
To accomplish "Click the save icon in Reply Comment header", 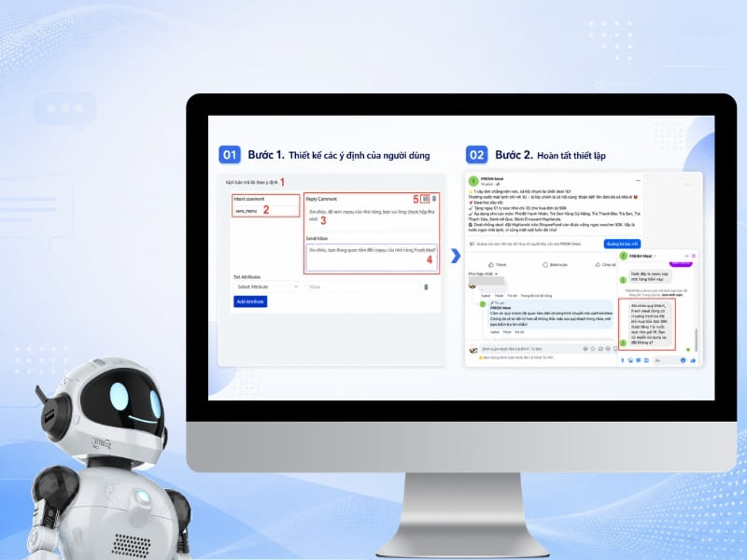I will click(x=426, y=199).
